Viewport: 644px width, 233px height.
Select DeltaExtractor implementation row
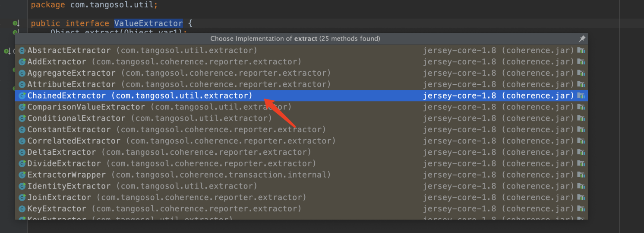point(301,152)
